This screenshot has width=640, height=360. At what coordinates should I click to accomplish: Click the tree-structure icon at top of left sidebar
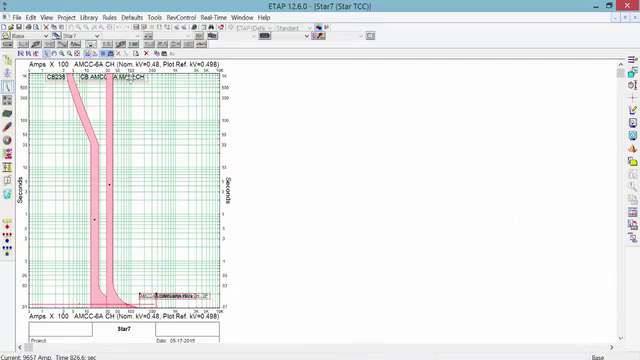point(7,60)
